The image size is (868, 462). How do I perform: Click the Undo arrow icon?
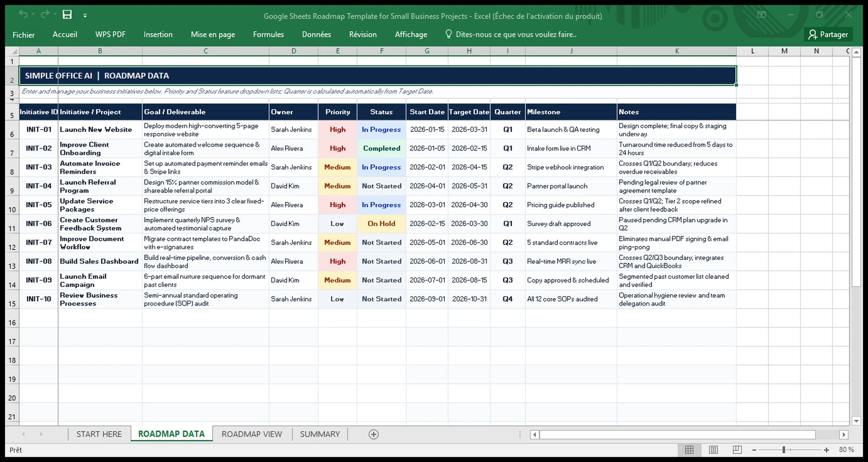(x=23, y=14)
